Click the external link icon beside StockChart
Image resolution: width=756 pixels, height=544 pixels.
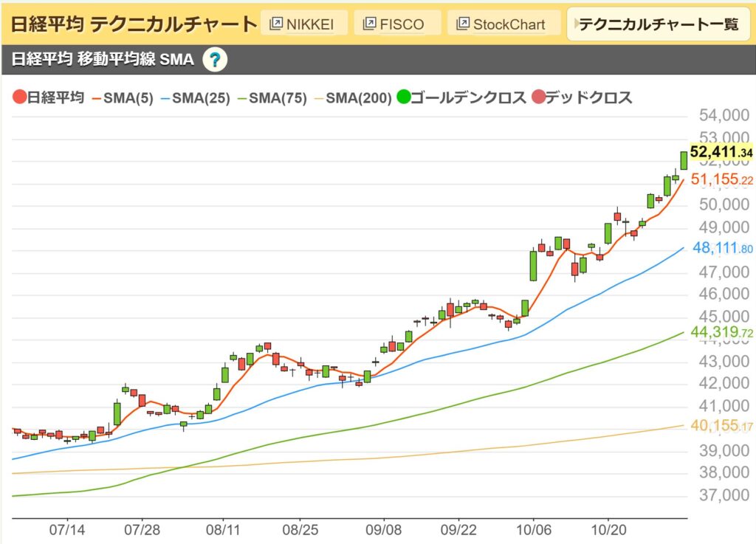[x=462, y=23]
